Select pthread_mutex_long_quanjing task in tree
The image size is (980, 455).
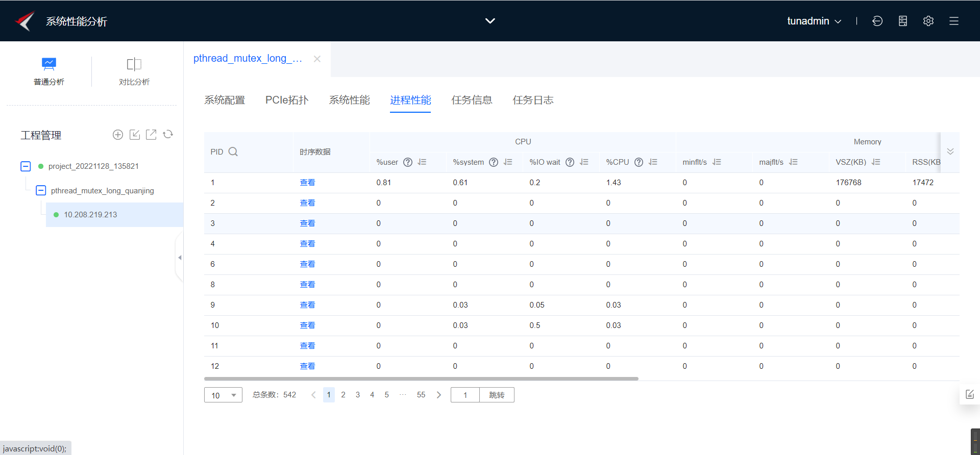tap(103, 191)
